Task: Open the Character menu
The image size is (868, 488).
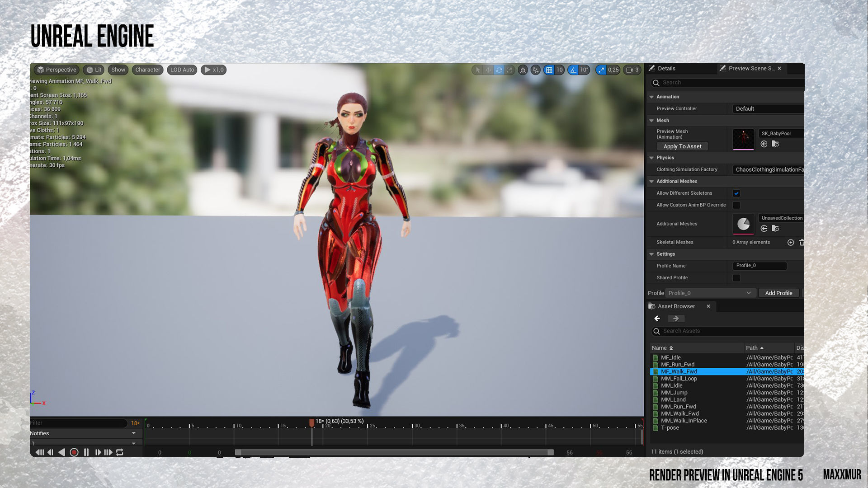Action: [147, 70]
